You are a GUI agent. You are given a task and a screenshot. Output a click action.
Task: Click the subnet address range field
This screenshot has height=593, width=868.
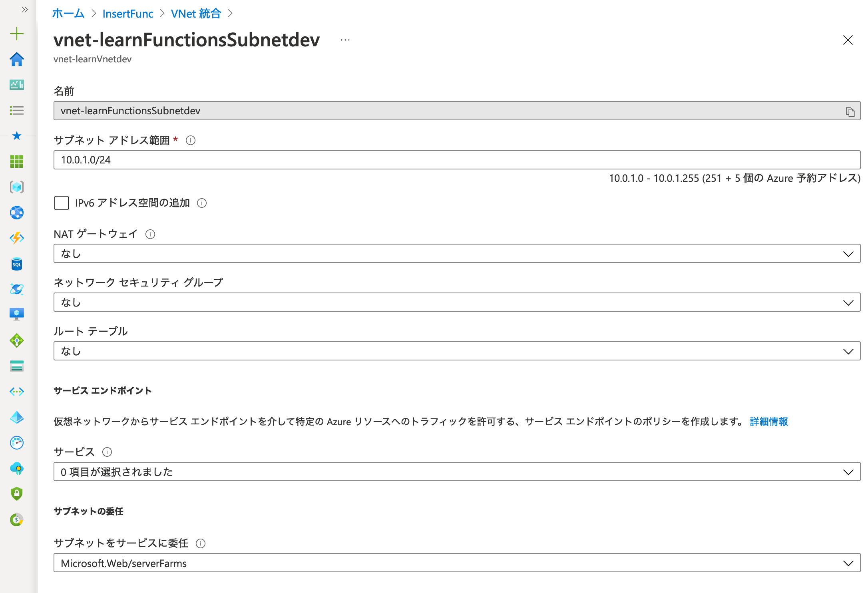(457, 160)
